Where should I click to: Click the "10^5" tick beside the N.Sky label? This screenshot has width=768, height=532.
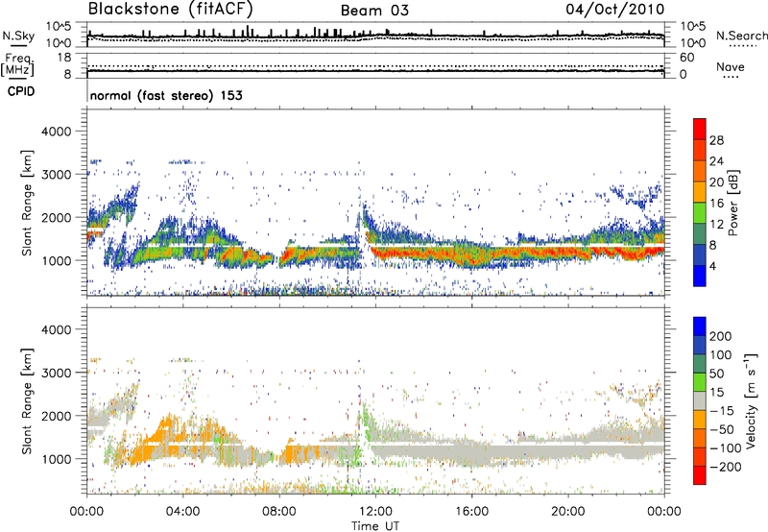click(59, 27)
